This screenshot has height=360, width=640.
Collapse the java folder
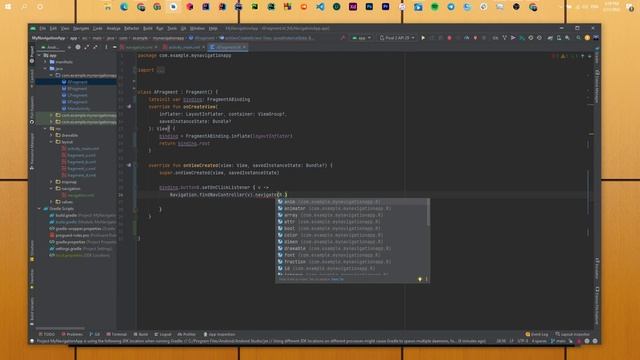[45, 69]
